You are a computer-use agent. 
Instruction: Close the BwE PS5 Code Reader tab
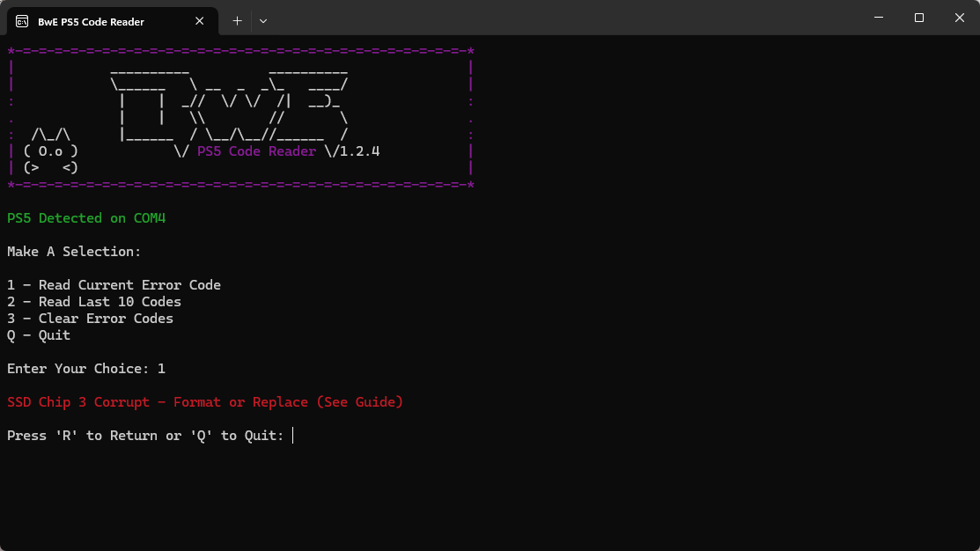(199, 21)
